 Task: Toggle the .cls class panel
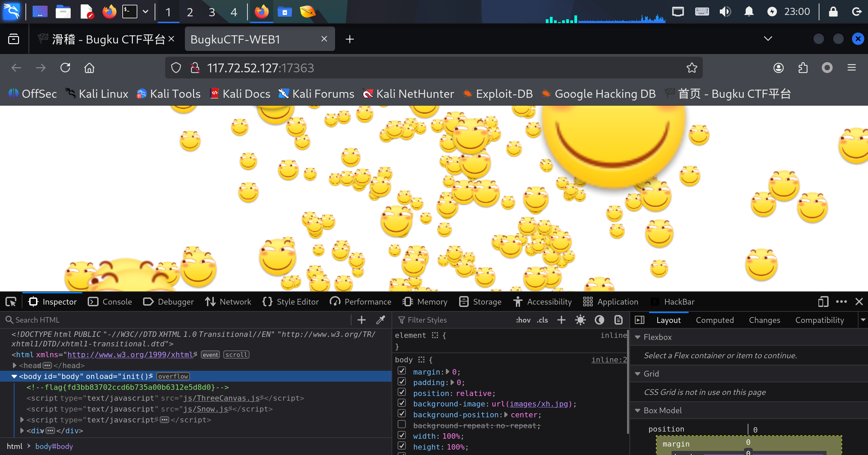point(542,320)
